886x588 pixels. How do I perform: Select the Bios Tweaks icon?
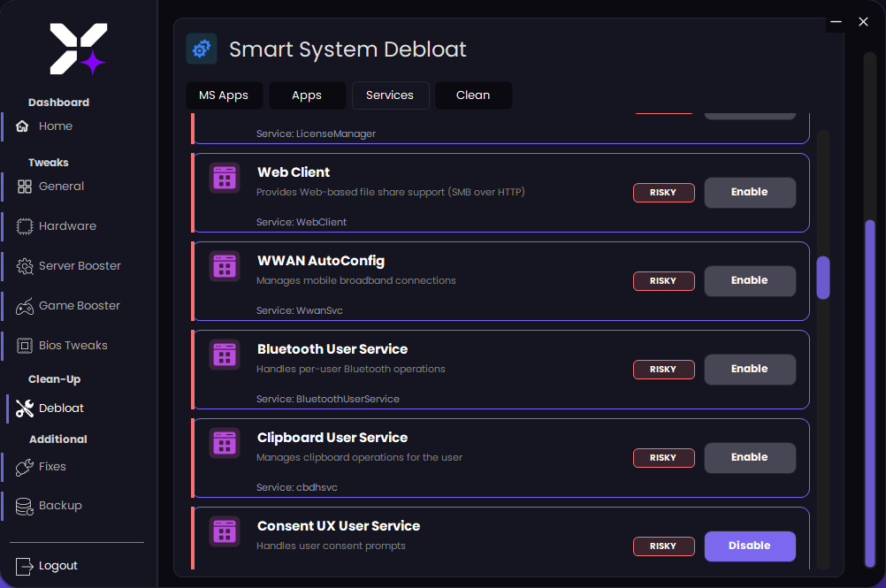tap(25, 345)
